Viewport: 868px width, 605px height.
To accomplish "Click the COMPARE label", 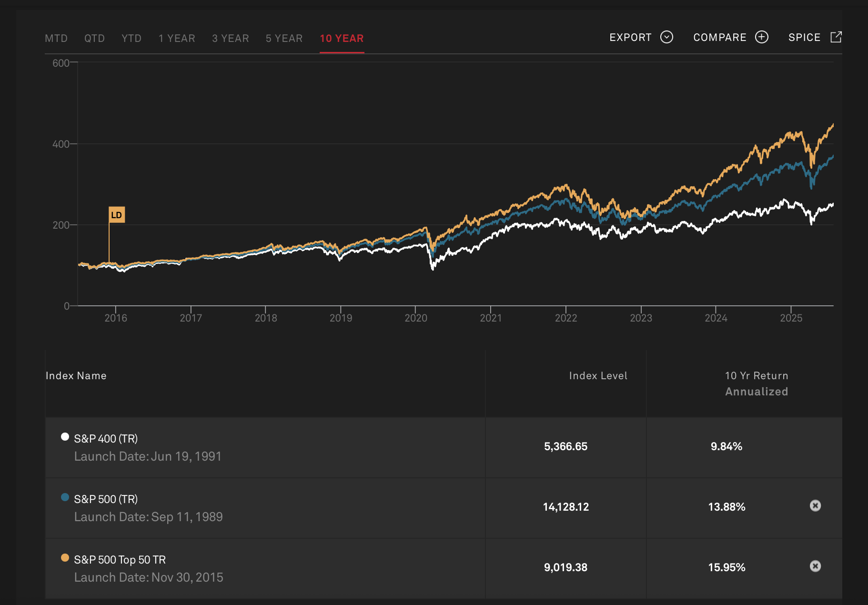I will click(720, 38).
